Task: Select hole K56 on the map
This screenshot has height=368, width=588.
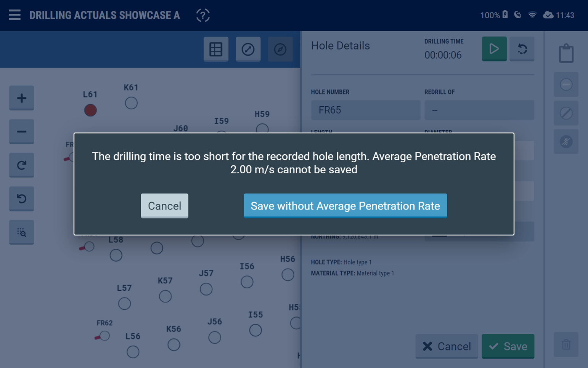Action: [174, 344]
